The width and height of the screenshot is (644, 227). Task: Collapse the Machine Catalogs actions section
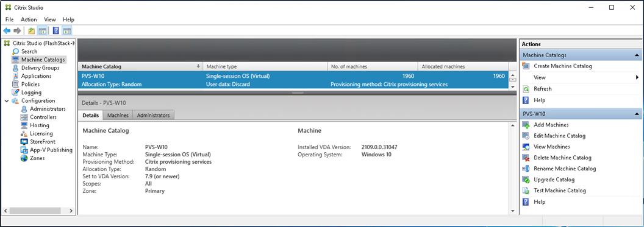pos(637,55)
